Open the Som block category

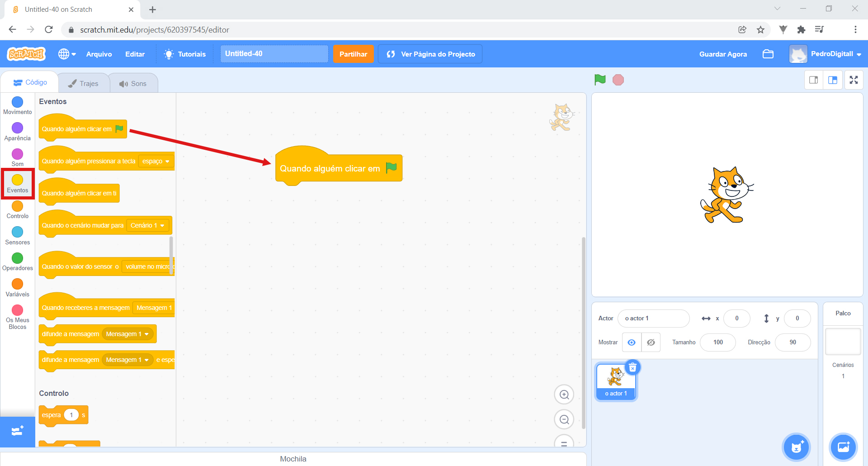pyautogui.click(x=18, y=157)
